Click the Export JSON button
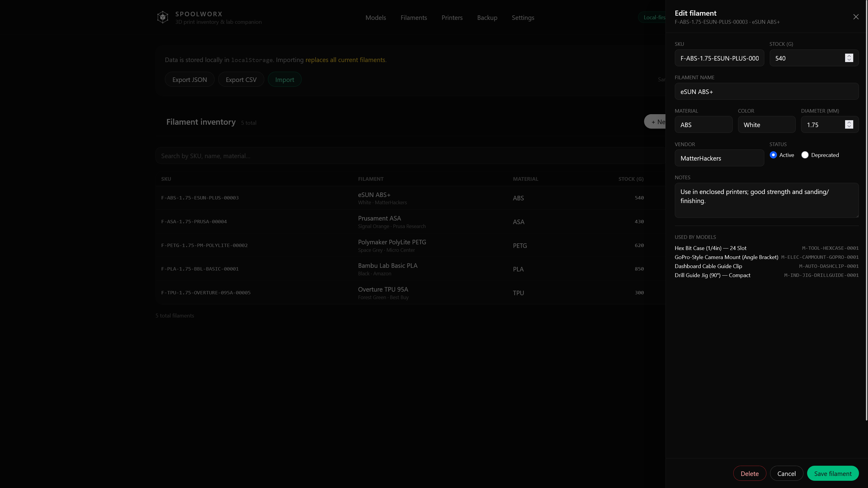 (189, 79)
